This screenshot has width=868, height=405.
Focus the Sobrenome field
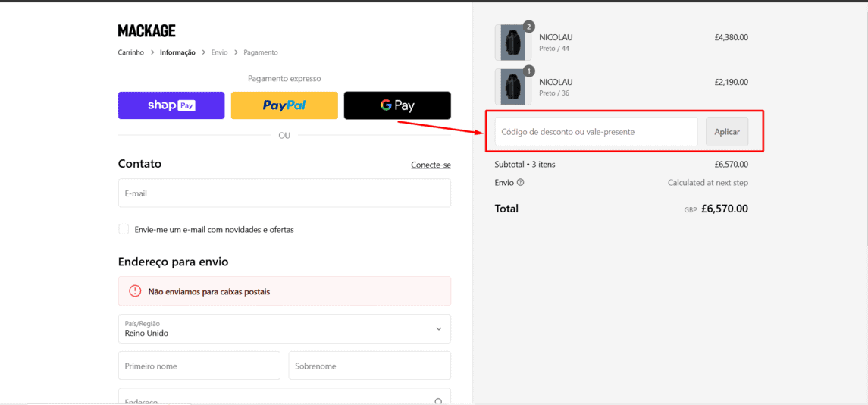(370, 366)
